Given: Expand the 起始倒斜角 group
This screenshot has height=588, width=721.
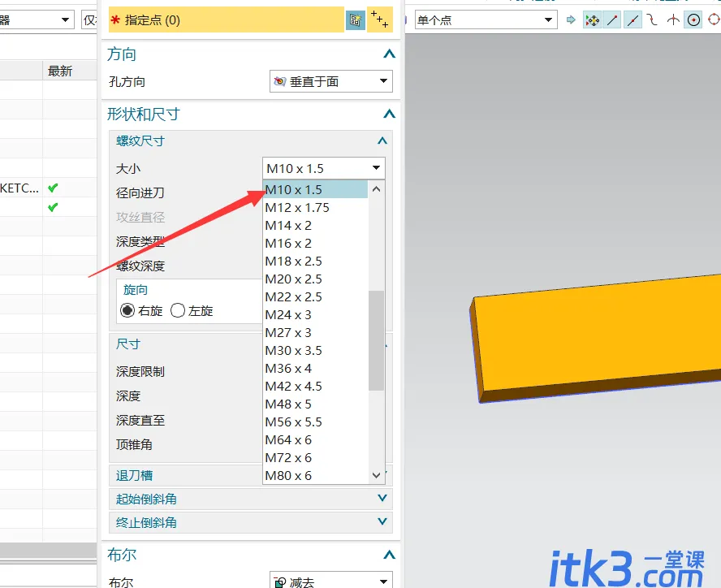Looking at the screenshot, I should pyautogui.click(x=382, y=498).
